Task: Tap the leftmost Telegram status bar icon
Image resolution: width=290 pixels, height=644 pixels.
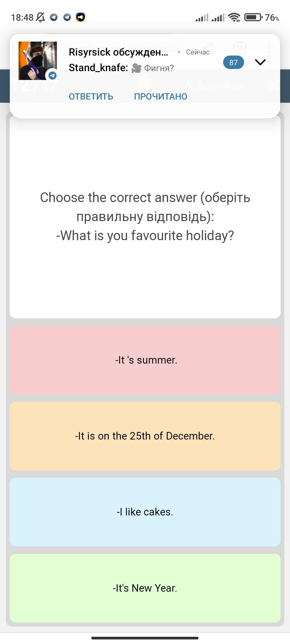Action: tap(54, 17)
